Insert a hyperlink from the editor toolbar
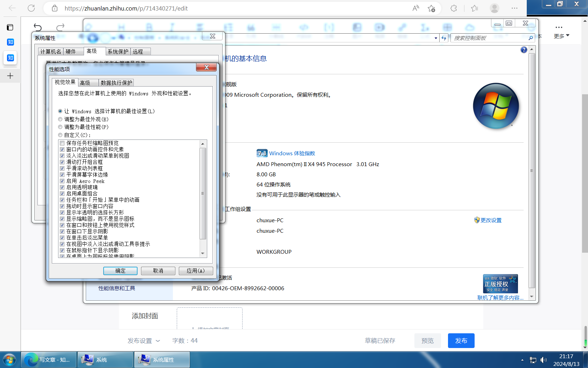This screenshot has width=588, height=368. [403, 28]
